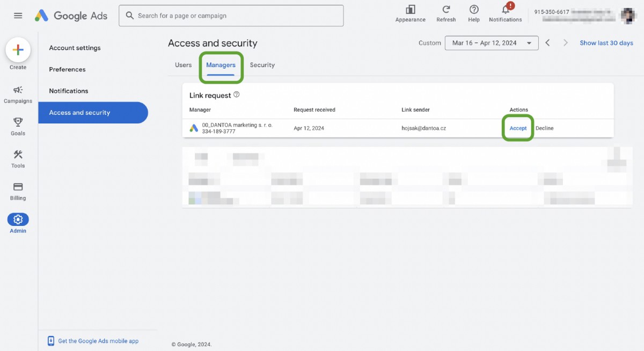Click Show last 30 days link
This screenshot has width=644, height=351.
(x=606, y=43)
